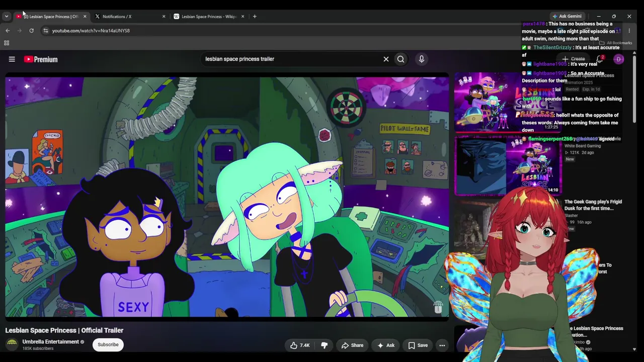
Task: Open Chrome's three-dot menu
Action: [x=629, y=31]
